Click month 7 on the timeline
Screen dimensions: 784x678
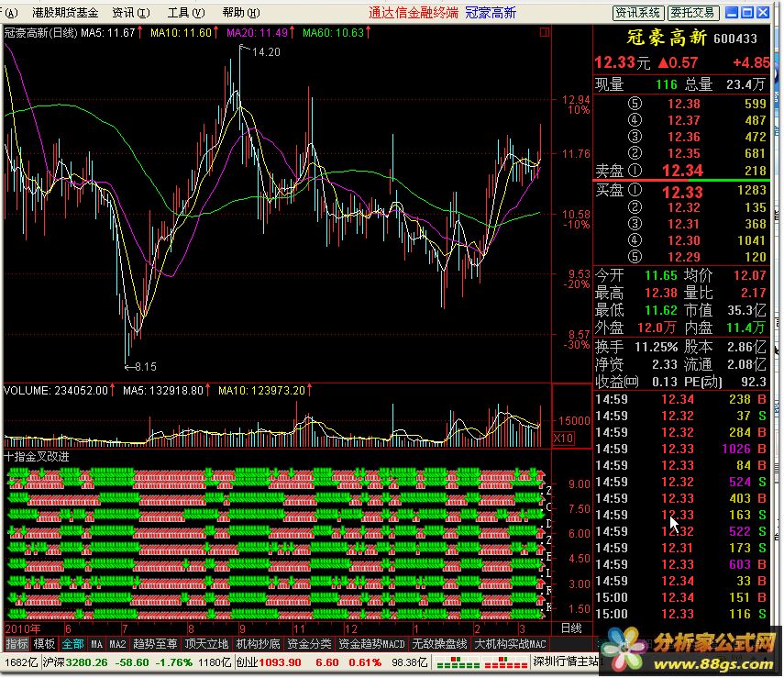coord(125,629)
